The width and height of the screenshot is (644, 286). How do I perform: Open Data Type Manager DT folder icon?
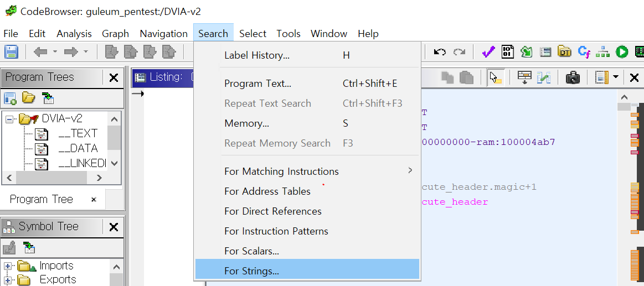point(565,51)
